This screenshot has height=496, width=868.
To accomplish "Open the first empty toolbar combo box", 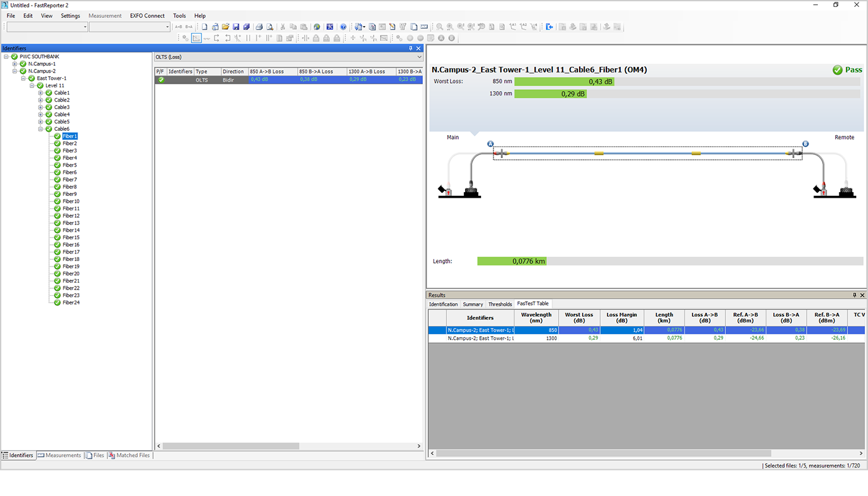I will tap(47, 27).
